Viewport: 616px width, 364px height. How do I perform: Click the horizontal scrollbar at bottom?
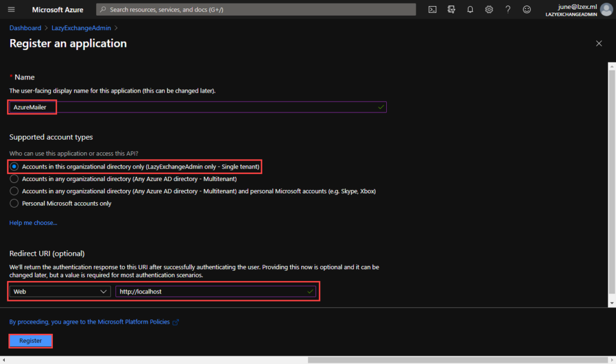(x=457, y=360)
